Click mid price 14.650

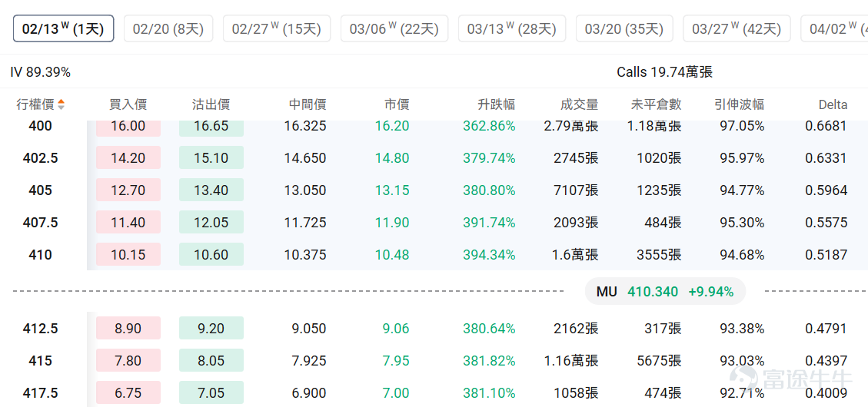(x=305, y=158)
